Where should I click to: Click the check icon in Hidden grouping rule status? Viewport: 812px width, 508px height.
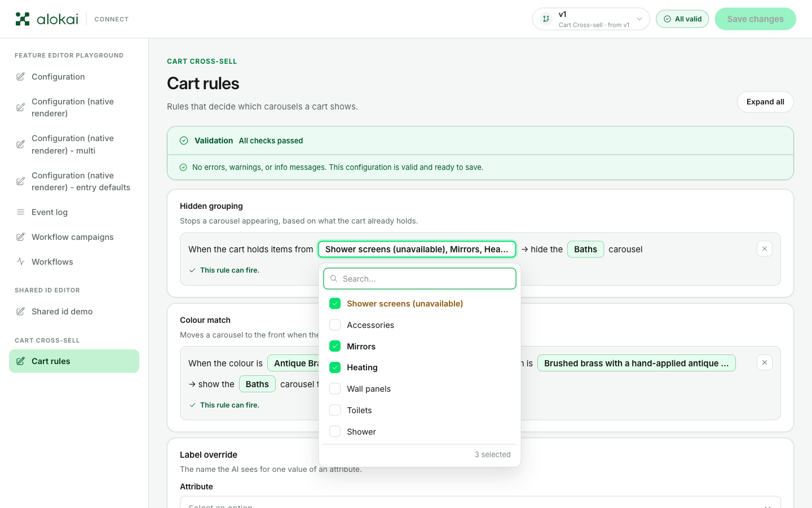(192, 270)
